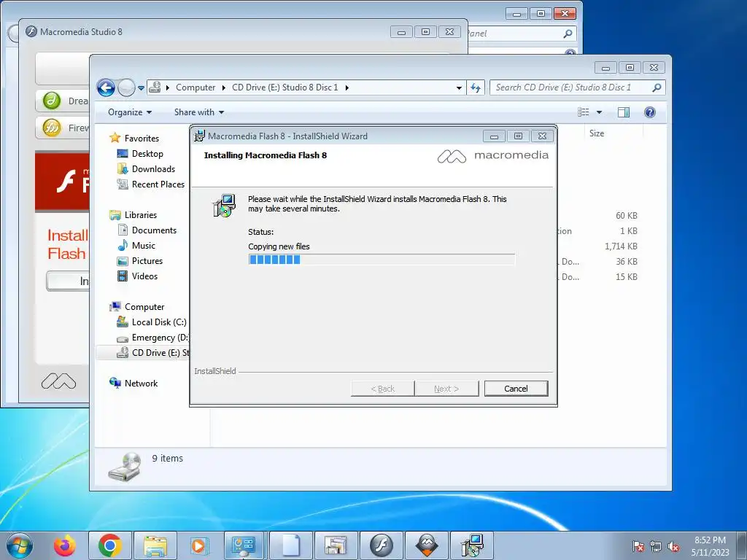The image size is (747, 560).
Task: Change the view with the view icon
Action: pyautogui.click(x=583, y=112)
